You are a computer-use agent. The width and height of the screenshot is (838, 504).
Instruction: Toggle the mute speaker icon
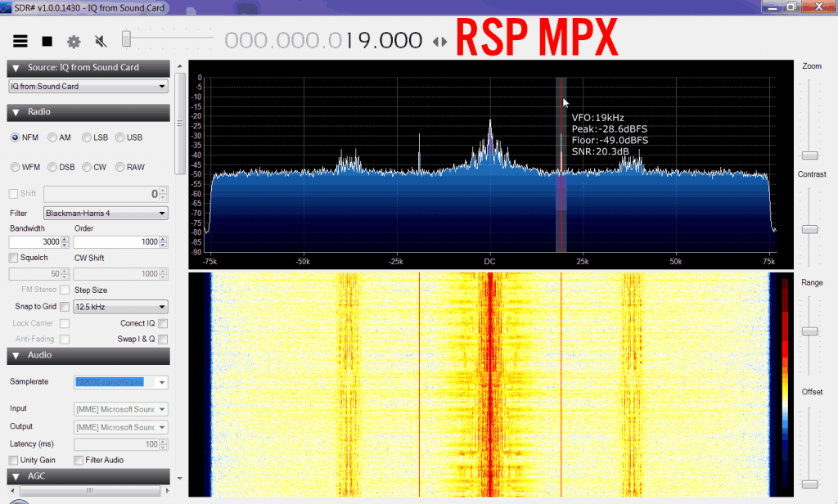pyautogui.click(x=101, y=41)
